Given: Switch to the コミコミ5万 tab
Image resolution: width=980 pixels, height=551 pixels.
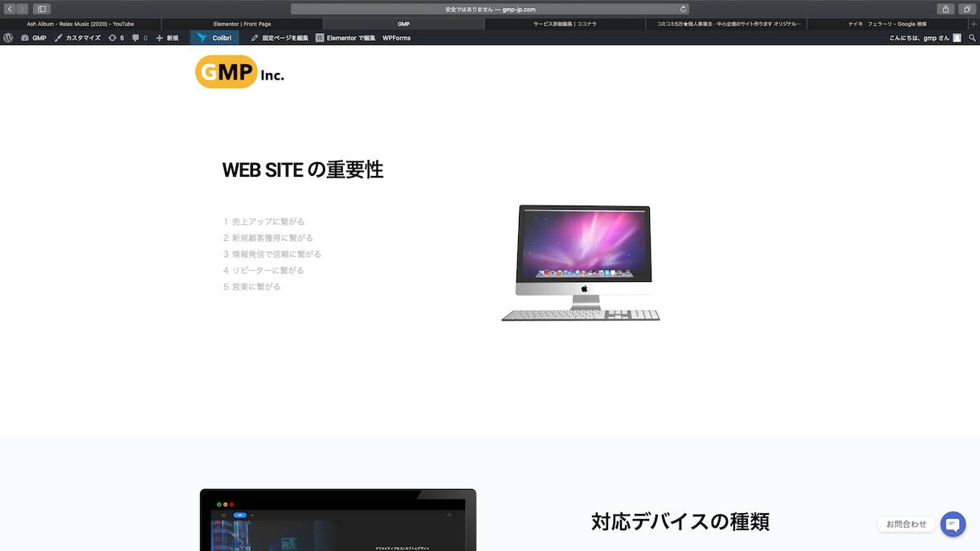Looking at the screenshot, I should pyautogui.click(x=727, y=24).
